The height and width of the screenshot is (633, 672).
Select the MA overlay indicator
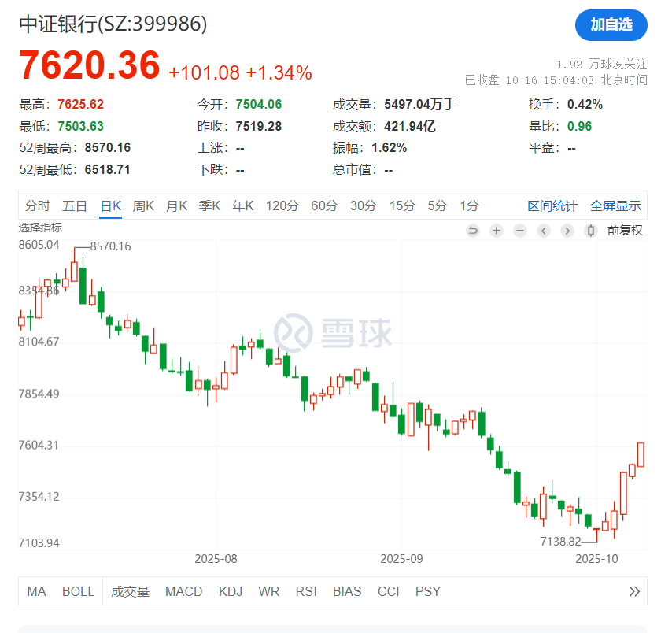[36, 592]
